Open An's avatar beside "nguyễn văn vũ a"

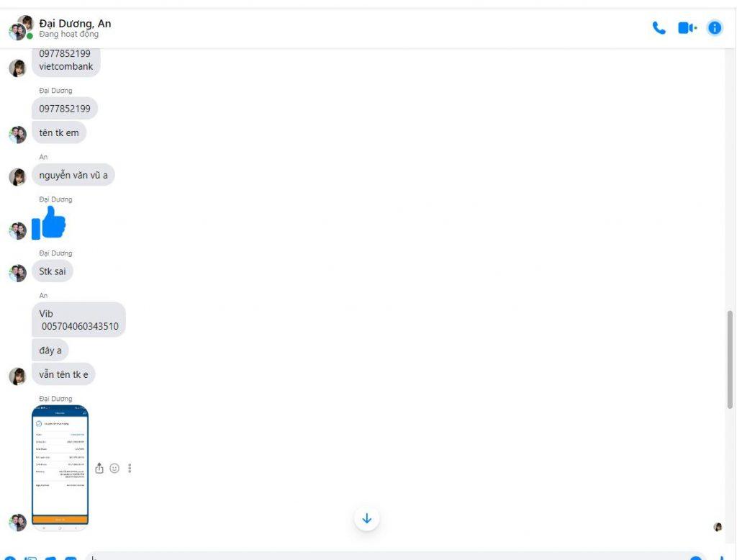(17, 177)
